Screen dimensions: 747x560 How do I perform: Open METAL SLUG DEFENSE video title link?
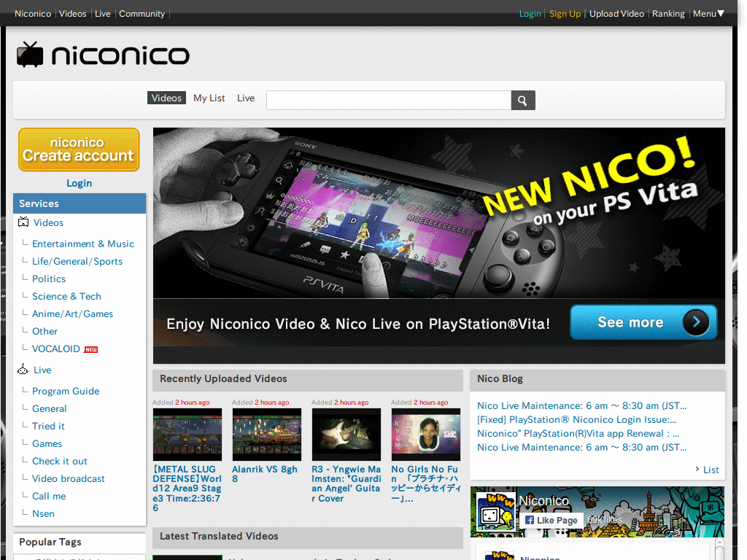187,489
